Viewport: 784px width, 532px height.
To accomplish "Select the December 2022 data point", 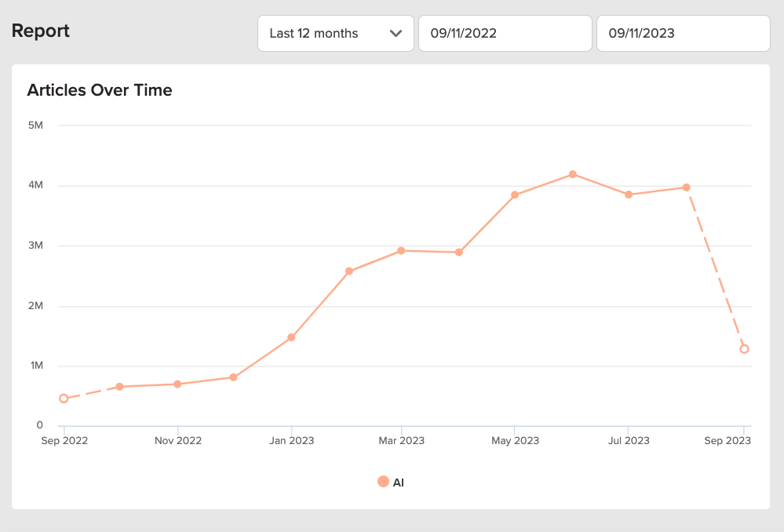I will 234,377.
